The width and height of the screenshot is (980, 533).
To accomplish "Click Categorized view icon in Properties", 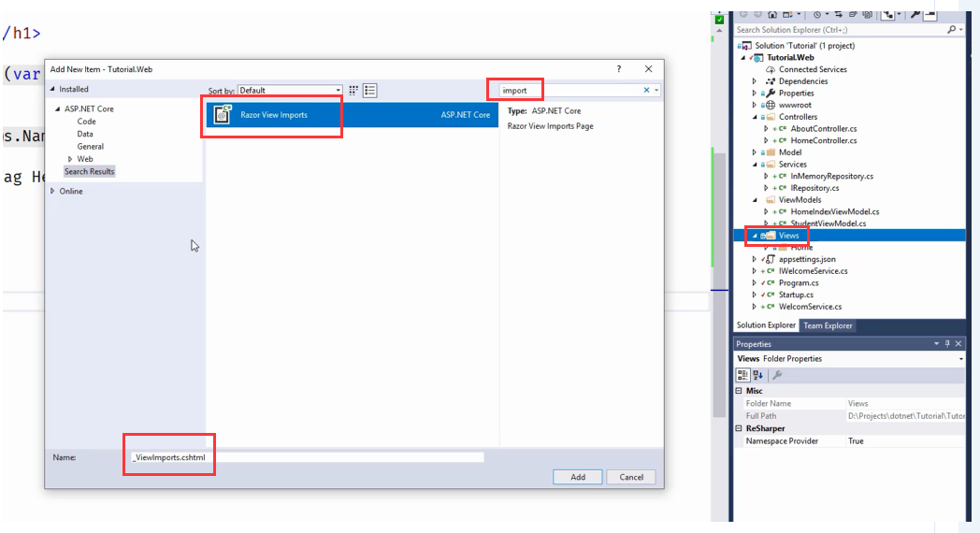I will (x=742, y=375).
